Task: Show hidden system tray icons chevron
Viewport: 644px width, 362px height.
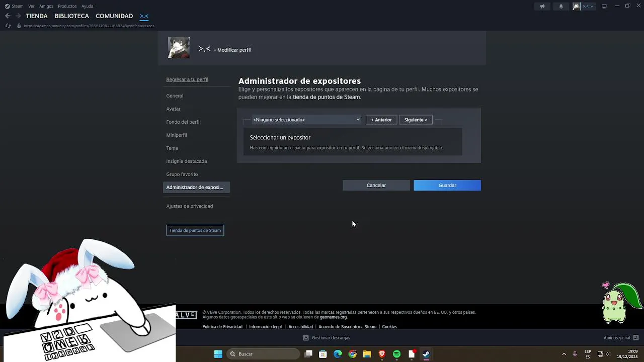Action: tap(564, 354)
